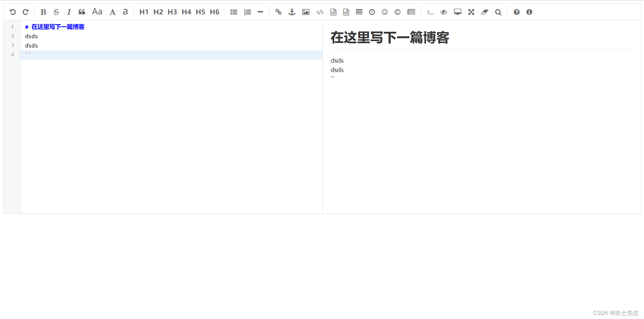644x319 pixels.
Task: Insert a table
Action: pos(359,12)
